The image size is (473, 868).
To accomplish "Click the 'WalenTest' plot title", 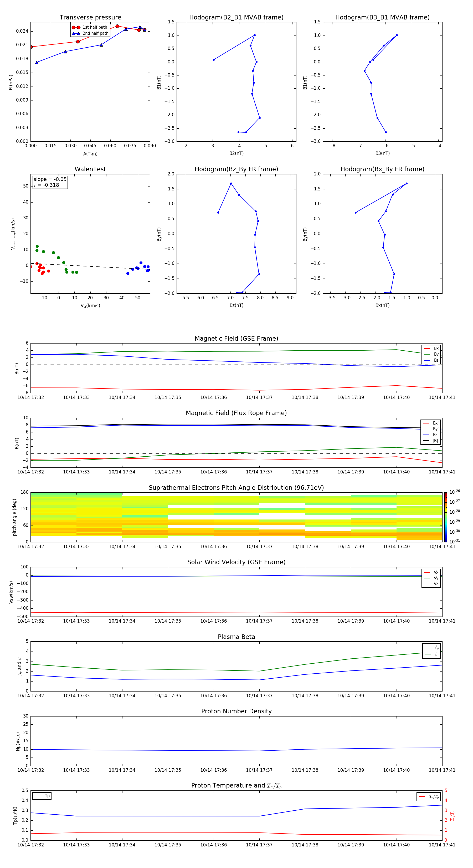I will point(90,169).
